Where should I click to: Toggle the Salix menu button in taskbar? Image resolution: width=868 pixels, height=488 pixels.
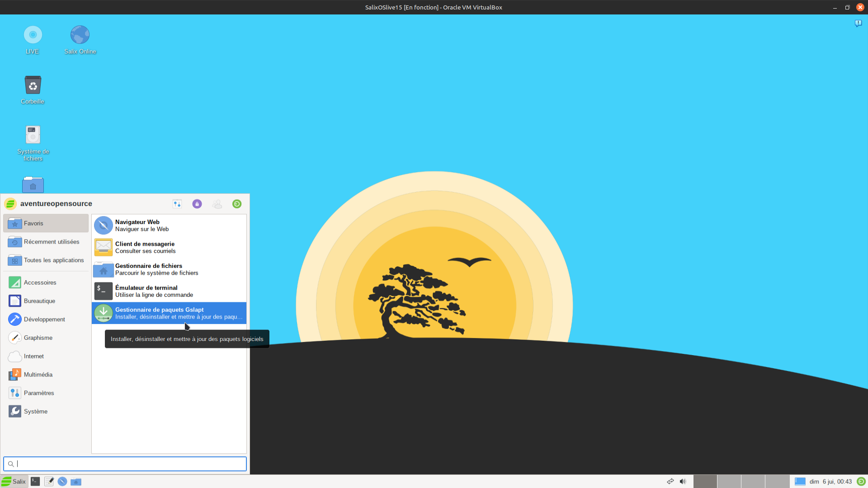click(14, 482)
